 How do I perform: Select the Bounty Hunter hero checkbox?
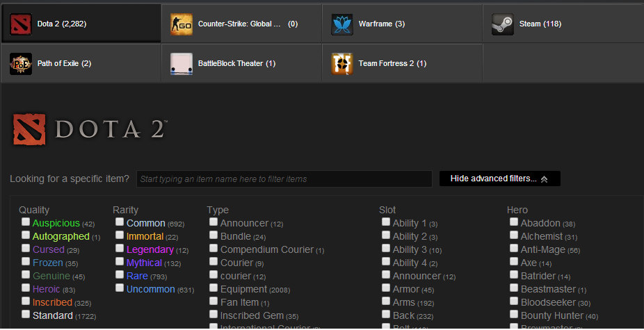pyautogui.click(x=514, y=315)
